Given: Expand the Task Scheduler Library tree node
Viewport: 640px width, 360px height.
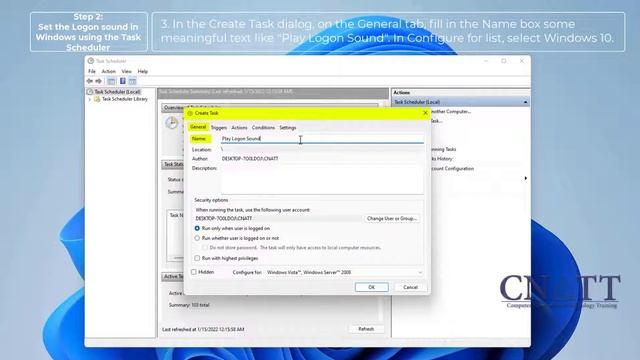Looking at the screenshot, I should (90, 99).
